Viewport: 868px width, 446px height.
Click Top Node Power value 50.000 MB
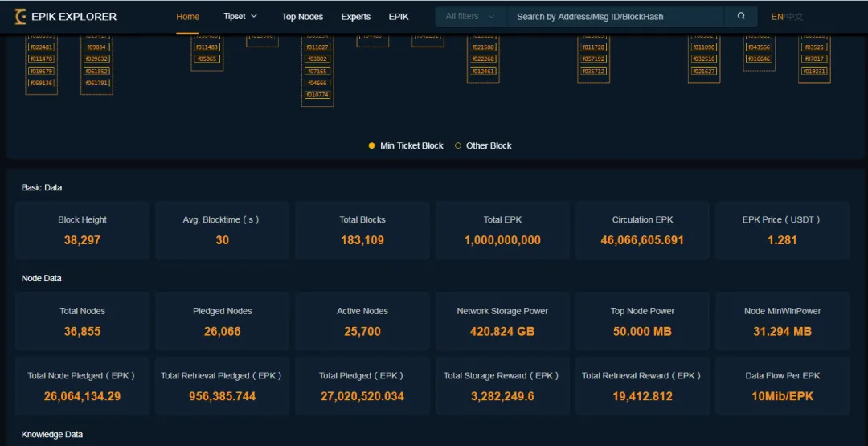pyautogui.click(x=642, y=331)
